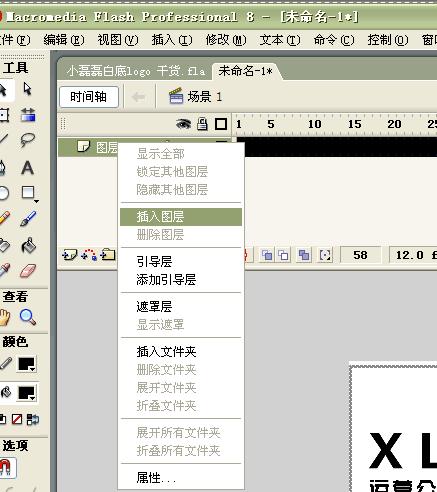The height and width of the screenshot is (492, 437).
Task: Click 场景 1 scene label
Action: [x=205, y=97]
